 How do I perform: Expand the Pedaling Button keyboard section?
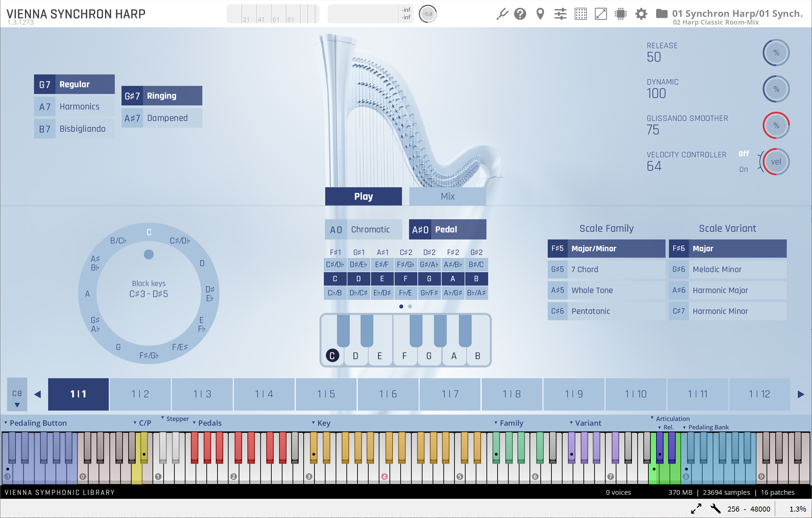coord(6,423)
